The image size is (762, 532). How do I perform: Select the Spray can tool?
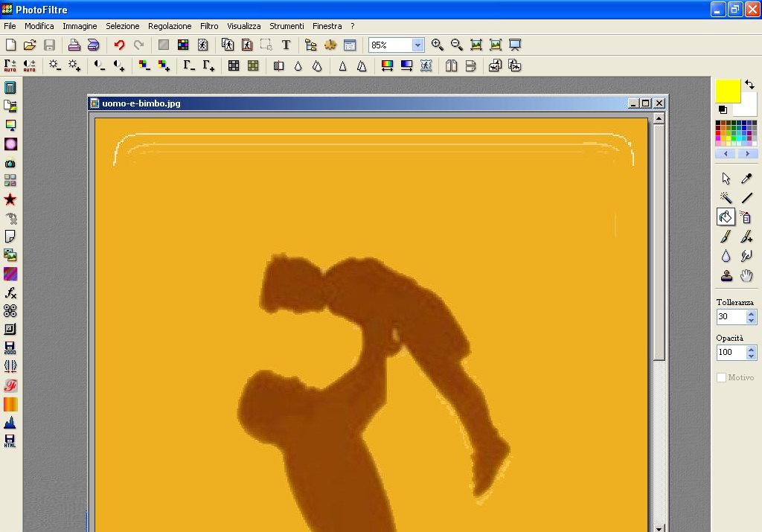pyautogui.click(x=746, y=217)
